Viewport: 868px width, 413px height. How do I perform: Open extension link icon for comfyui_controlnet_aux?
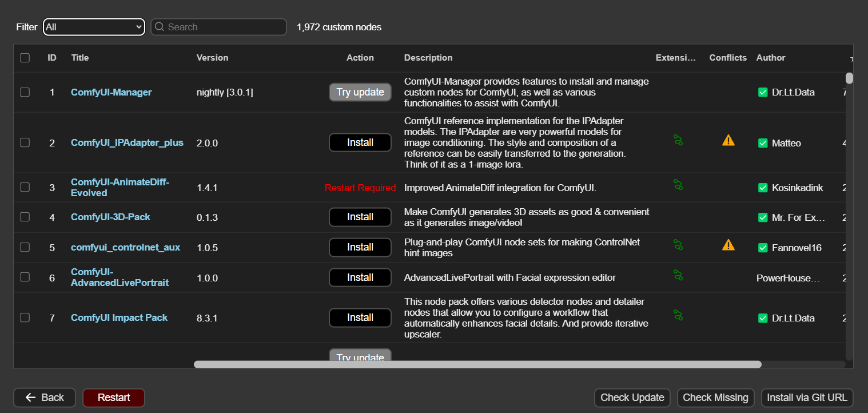[678, 245]
